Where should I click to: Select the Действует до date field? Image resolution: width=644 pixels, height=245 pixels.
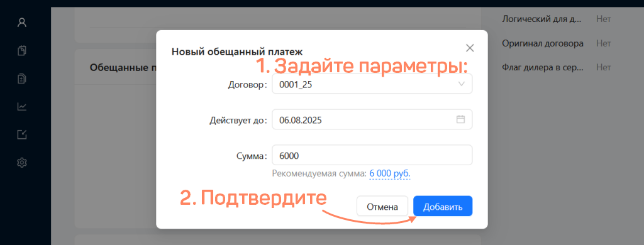(372, 119)
